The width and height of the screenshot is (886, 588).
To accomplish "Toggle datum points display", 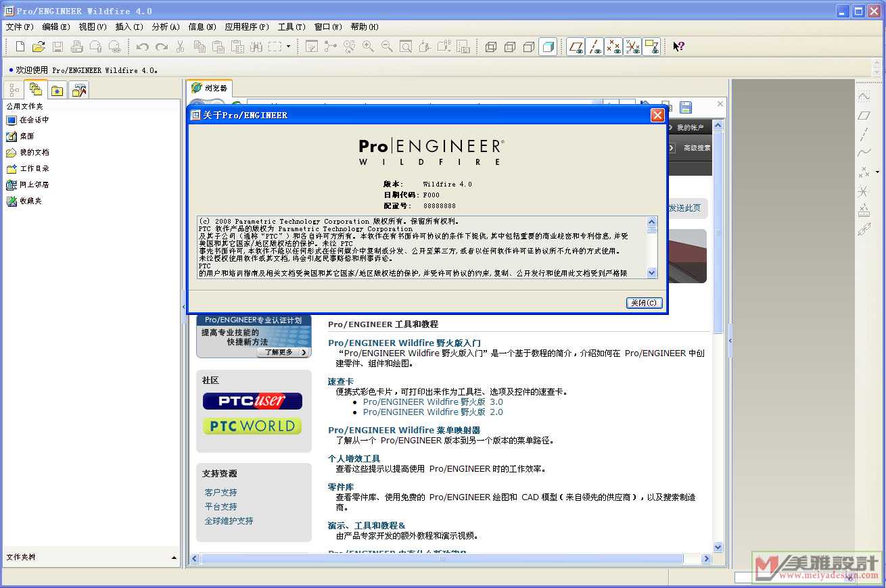I will (613, 47).
